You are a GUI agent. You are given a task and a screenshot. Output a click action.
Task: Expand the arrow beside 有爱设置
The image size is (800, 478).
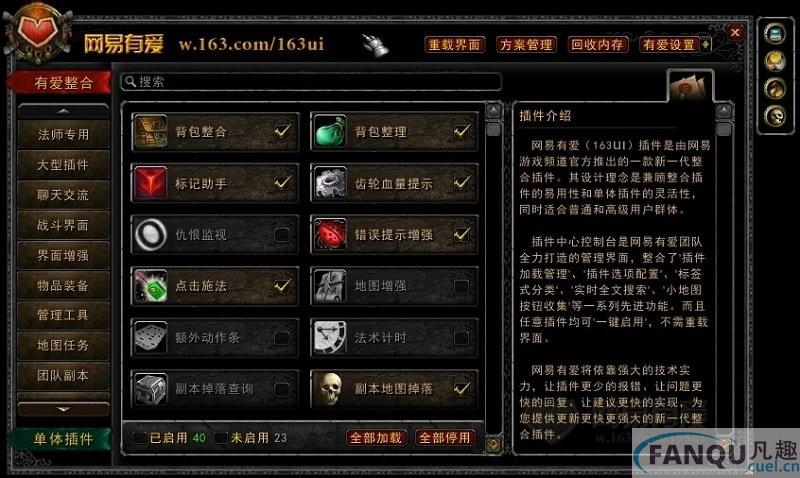pyautogui.click(x=706, y=44)
